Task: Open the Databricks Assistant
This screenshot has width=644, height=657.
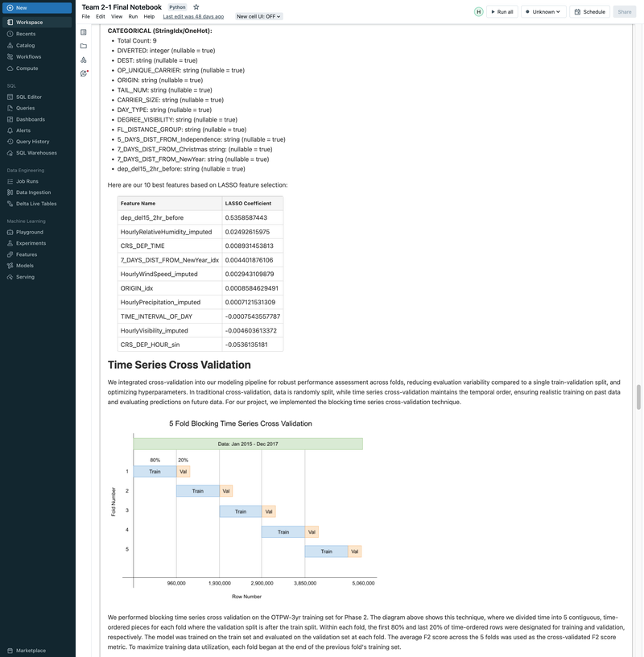Action: coord(84,72)
